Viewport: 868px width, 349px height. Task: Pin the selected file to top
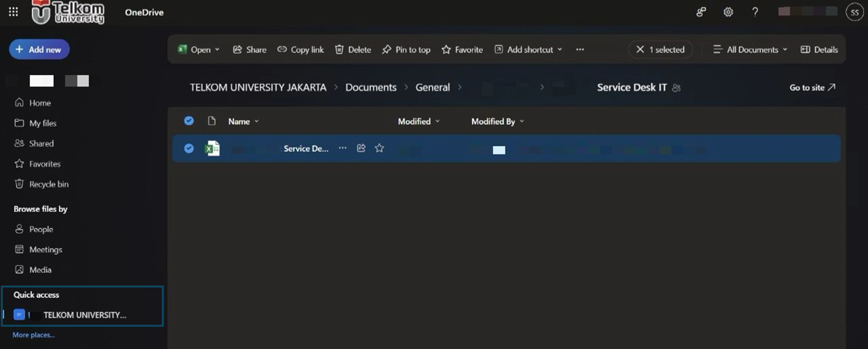point(406,49)
